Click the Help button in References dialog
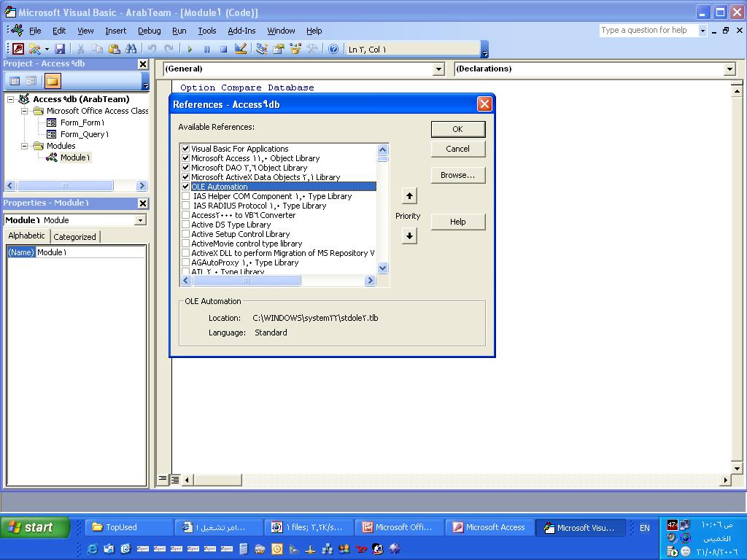This screenshot has height=560, width=747. [458, 222]
